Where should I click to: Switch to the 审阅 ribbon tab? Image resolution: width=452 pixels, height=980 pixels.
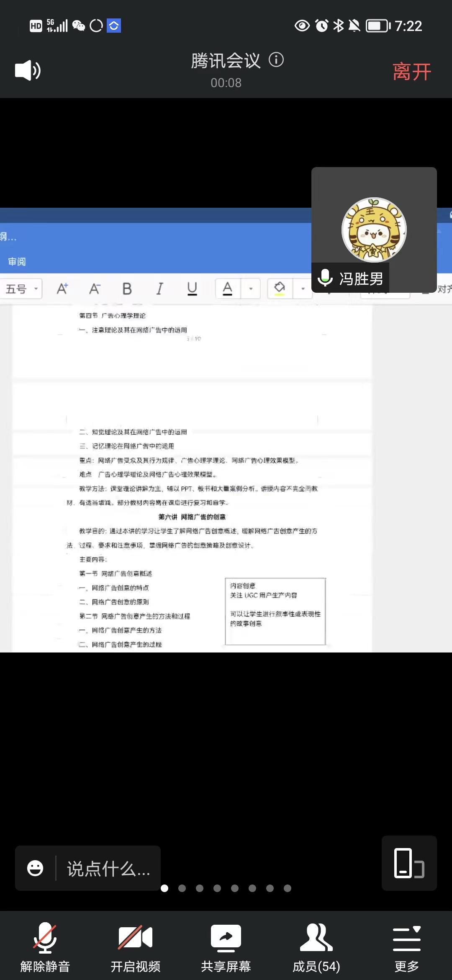pos(17,262)
